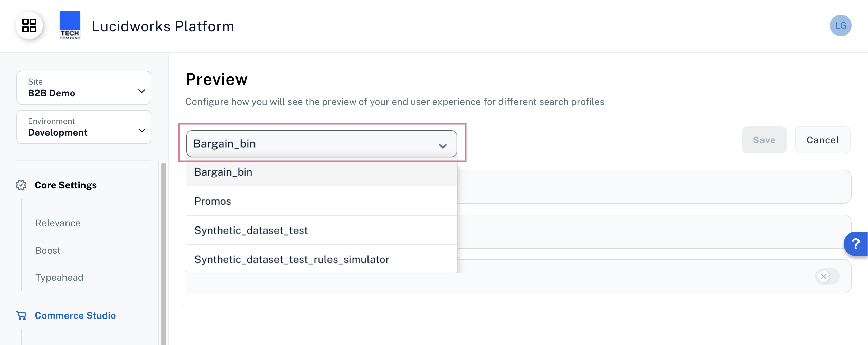
Task: Expand the Site B2B Demo dropdown
Action: [84, 88]
